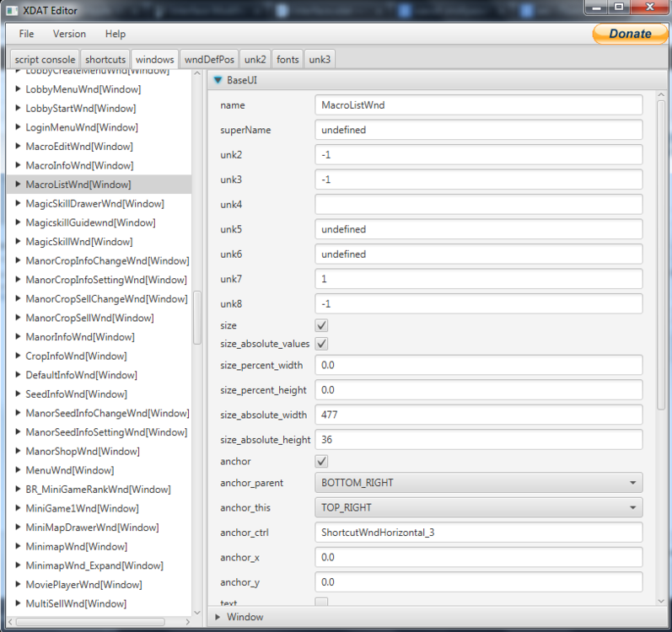
Task: Open the Version menu
Action: [x=69, y=34]
